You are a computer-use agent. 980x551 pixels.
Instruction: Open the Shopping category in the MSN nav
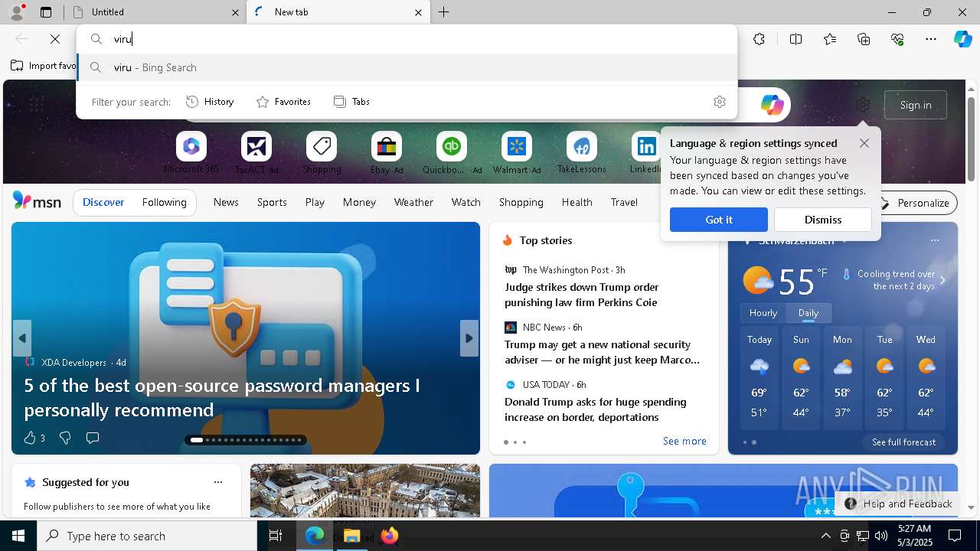coord(521,203)
